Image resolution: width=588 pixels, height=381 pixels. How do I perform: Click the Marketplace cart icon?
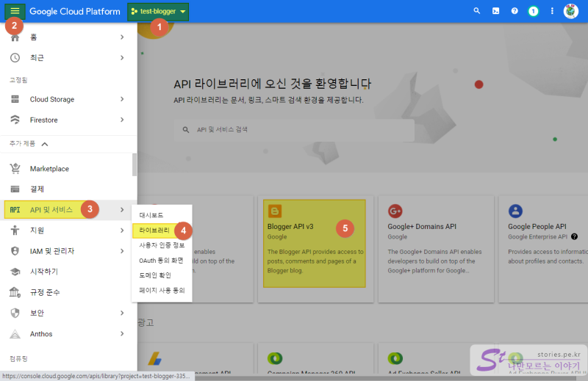pos(15,169)
